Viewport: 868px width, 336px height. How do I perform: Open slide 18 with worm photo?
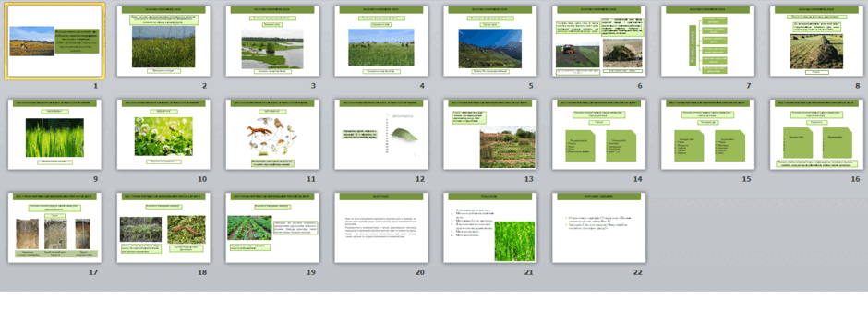point(163,227)
